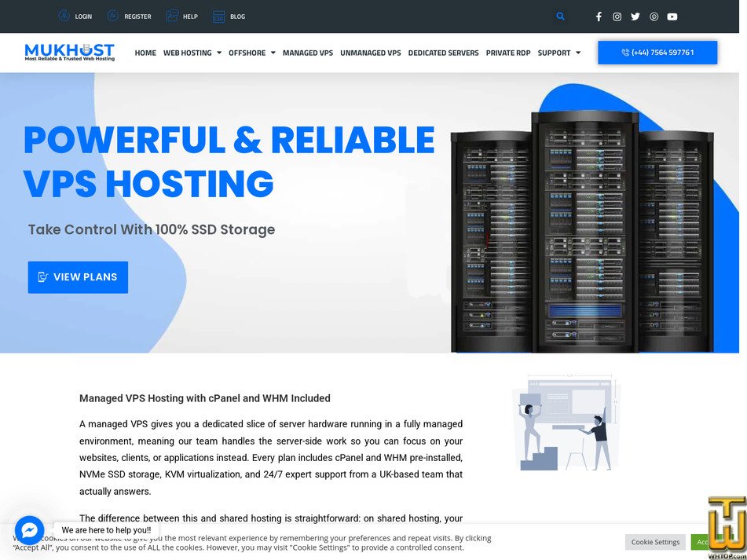747x560 pixels.
Task: Click 'POWERFUL & RELIABLE' headline text
Action: 229,140
